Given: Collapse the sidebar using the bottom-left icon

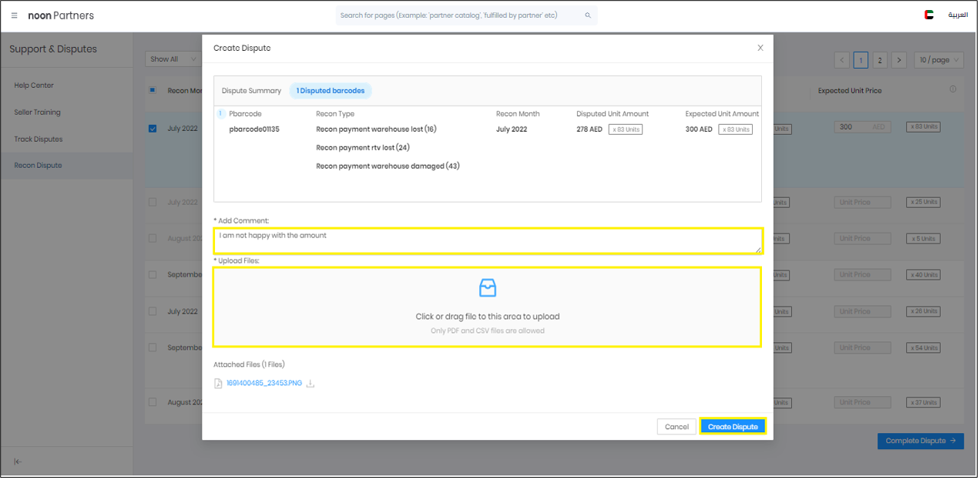Looking at the screenshot, I should coord(17,460).
